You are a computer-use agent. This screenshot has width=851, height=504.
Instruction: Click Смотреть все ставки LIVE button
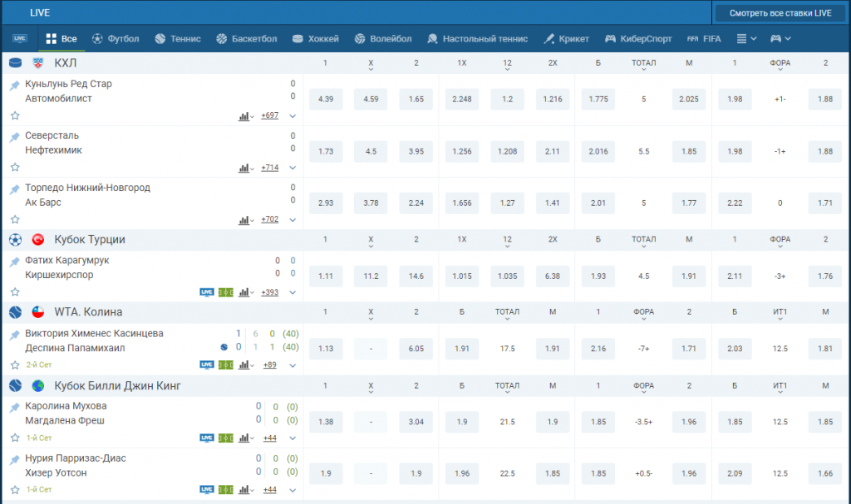click(780, 13)
